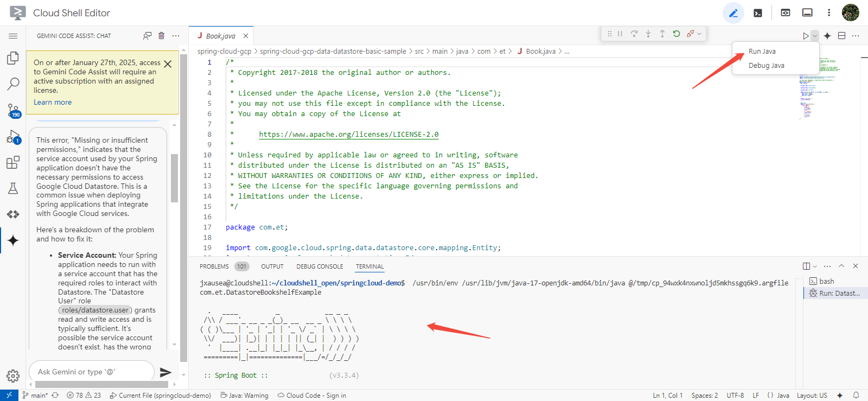Click the Step Out debug button

click(662, 34)
